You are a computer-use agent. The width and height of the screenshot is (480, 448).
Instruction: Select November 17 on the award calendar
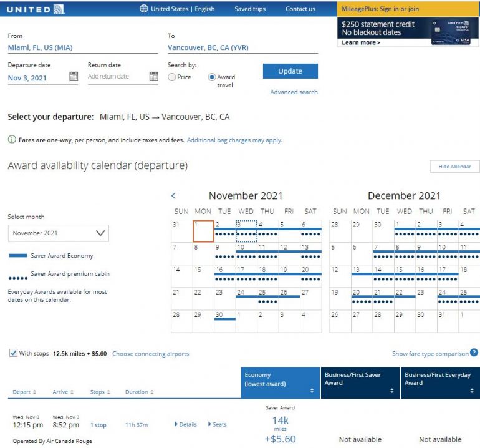tap(246, 275)
